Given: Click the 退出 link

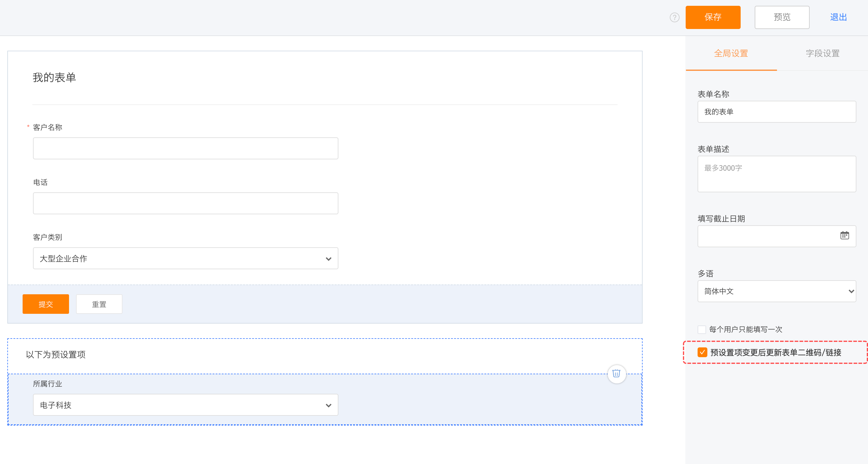Looking at the screenshot, I should tap(838, 17).
